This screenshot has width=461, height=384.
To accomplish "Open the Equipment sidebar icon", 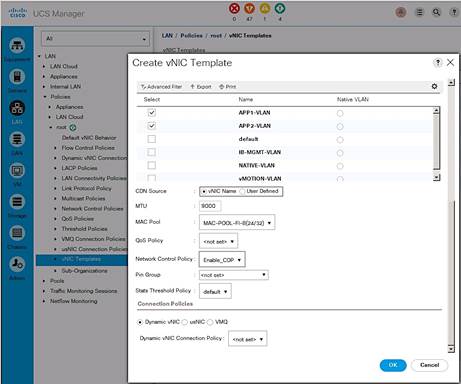I will (17, 45).
